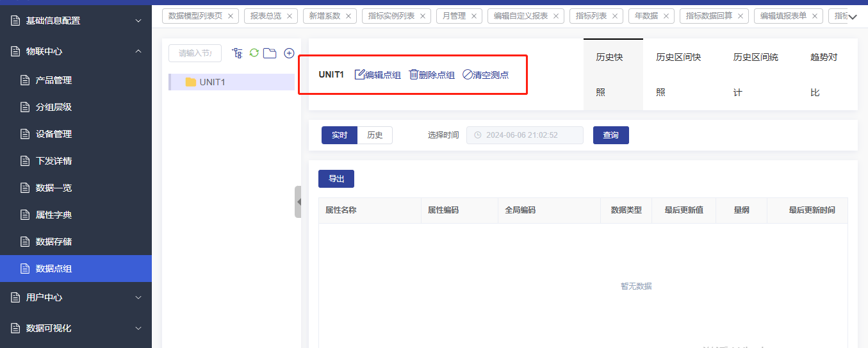Screen dimensions: 868x348
Task: Click the node search input field
Action: pos(195,53)
